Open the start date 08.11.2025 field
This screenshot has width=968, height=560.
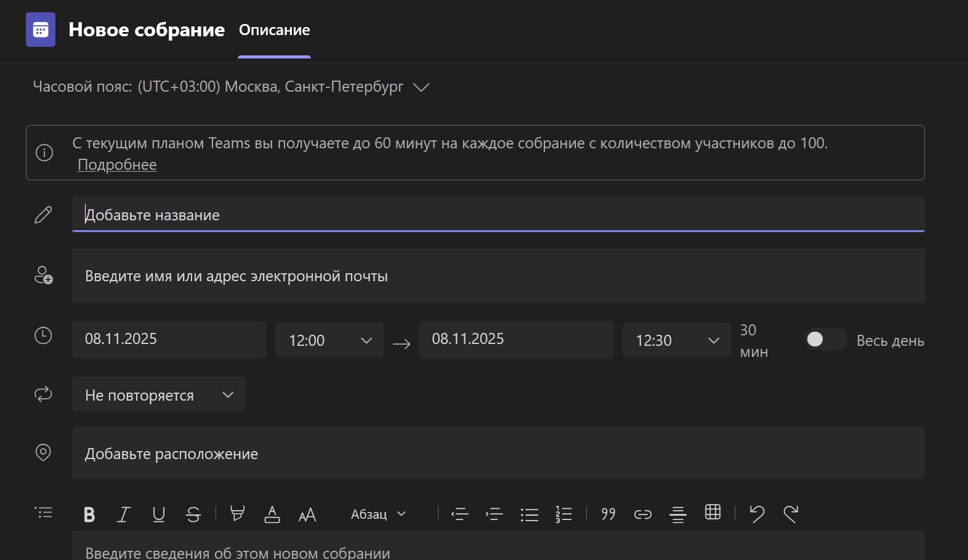[169, 339]
